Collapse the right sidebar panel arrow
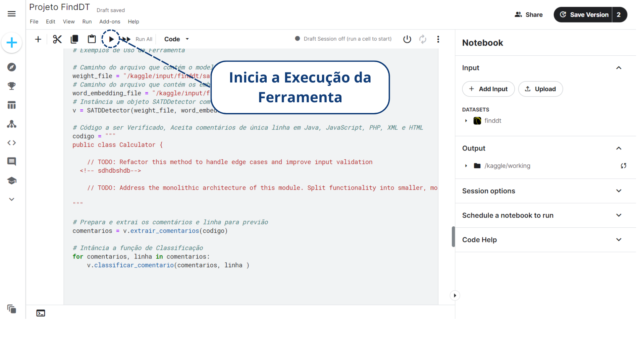 [x=455, y=295]
